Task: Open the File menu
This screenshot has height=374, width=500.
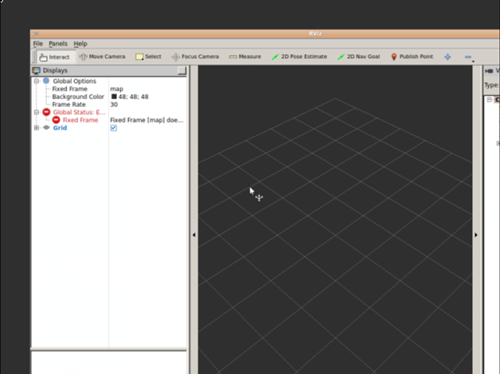Action: (x=38, y=44)
